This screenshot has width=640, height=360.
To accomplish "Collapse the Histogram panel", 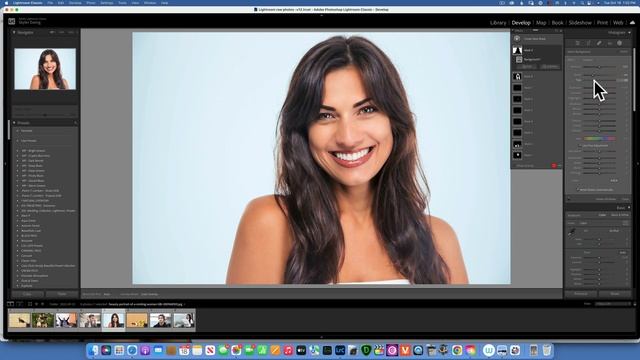I will pos(629,32).
